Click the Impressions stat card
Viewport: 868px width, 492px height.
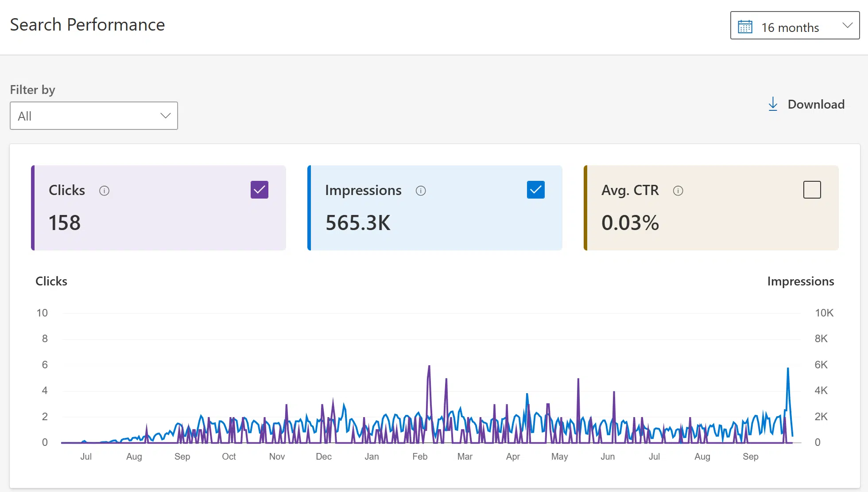click(434, 208)
